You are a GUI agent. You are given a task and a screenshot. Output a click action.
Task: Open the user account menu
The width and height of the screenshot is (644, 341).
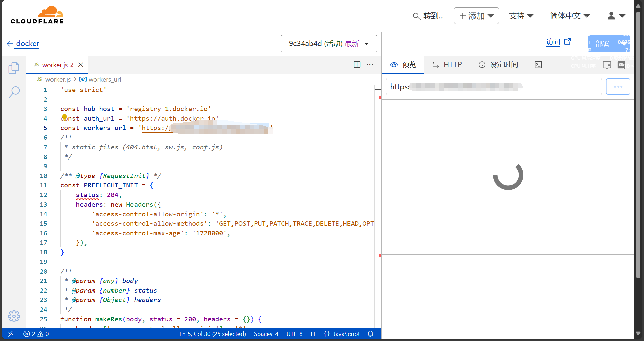616,16
